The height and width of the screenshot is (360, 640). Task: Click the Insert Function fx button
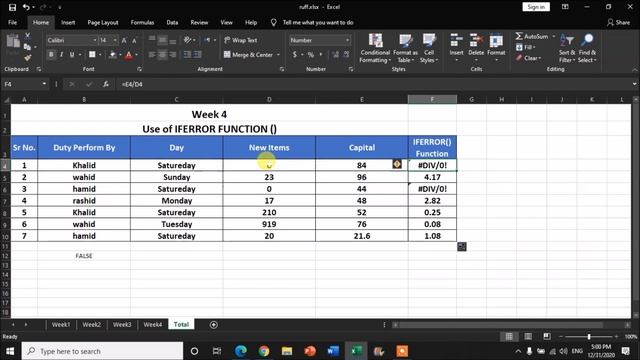tap(106, 84)
